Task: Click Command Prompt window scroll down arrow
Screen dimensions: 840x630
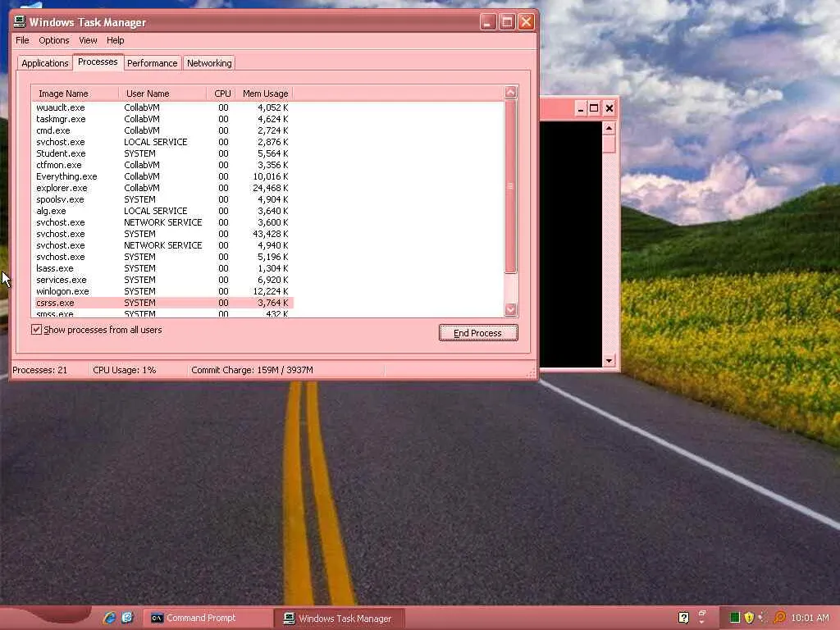Action: point(609,361)
